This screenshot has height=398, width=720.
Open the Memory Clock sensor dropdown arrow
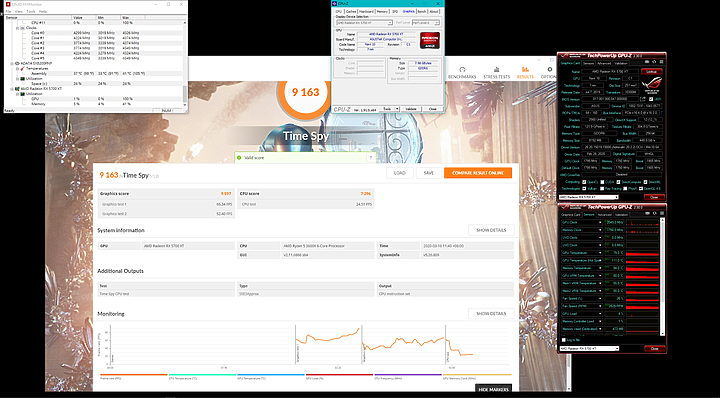tap(600, 230)
